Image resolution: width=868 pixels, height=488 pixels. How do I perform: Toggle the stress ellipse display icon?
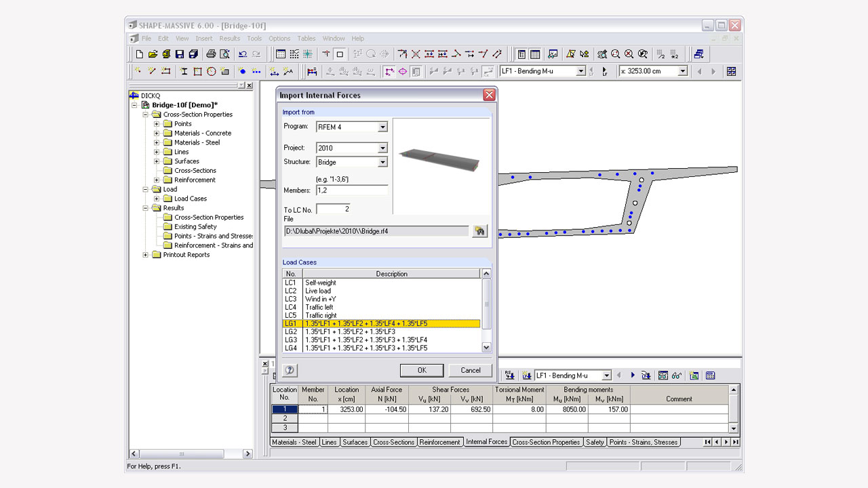pyautogui.click(x=402, y=71)
